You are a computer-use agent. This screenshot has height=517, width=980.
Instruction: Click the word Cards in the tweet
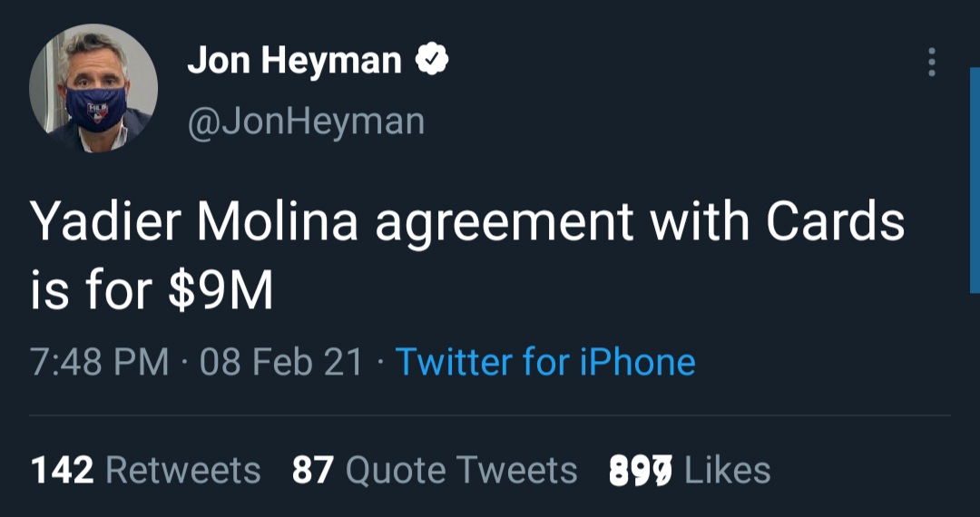[836, 224]
